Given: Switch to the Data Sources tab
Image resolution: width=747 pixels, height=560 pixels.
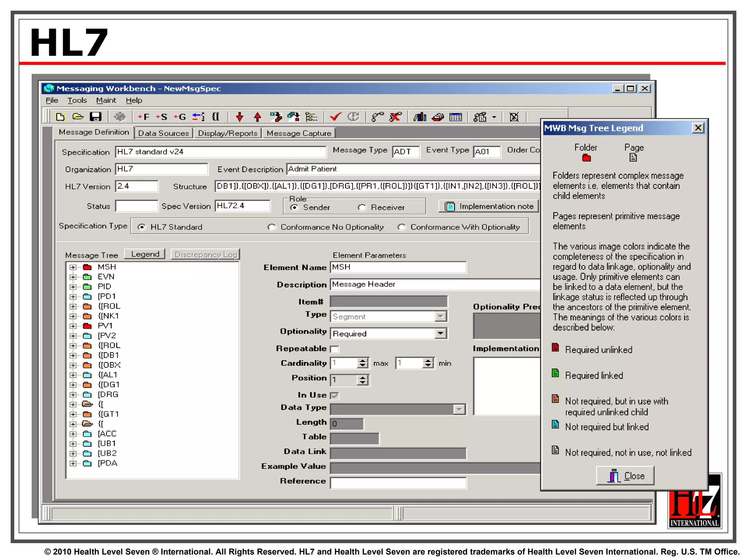Looking at the screenshot, I should coord(163,133).
